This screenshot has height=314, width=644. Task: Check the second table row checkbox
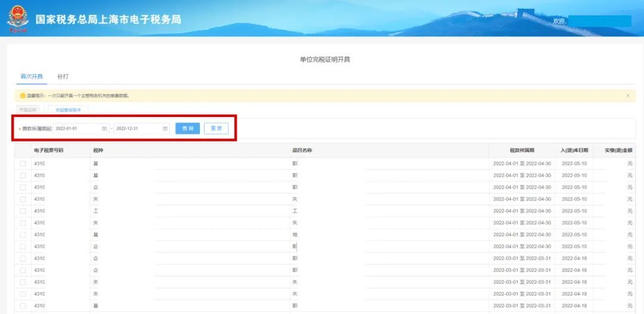23,176
